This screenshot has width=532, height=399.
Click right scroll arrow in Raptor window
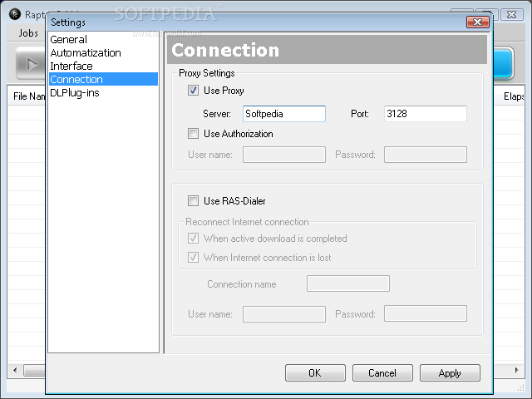point(517,370)
